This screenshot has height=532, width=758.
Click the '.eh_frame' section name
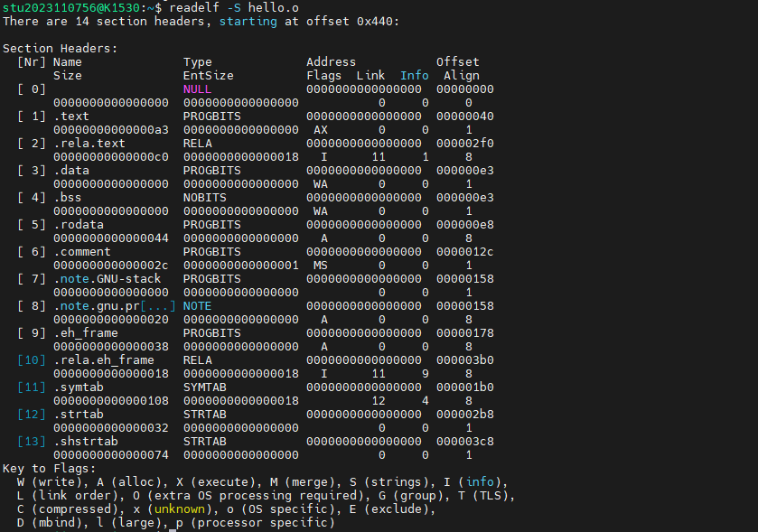coord(86,332)
